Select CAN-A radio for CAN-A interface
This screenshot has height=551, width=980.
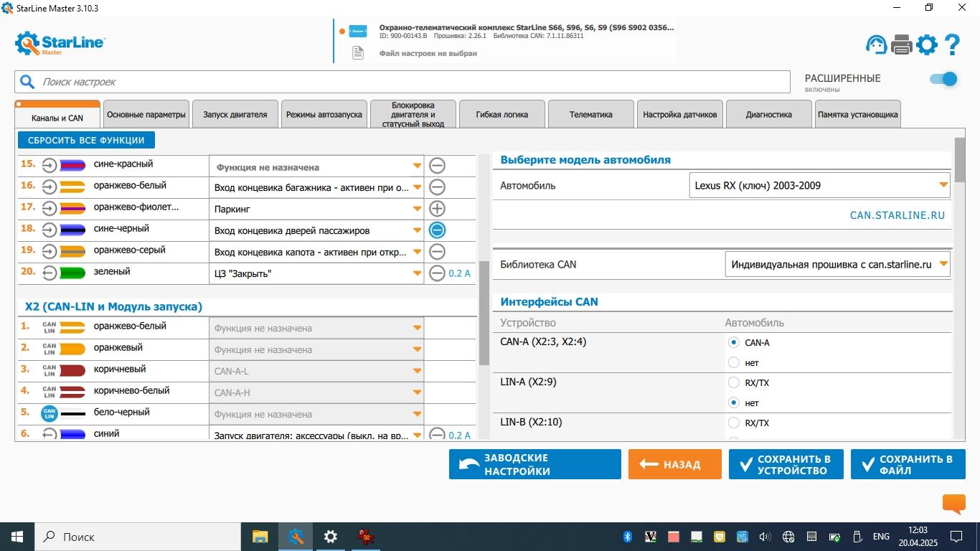tap(733, 343)
